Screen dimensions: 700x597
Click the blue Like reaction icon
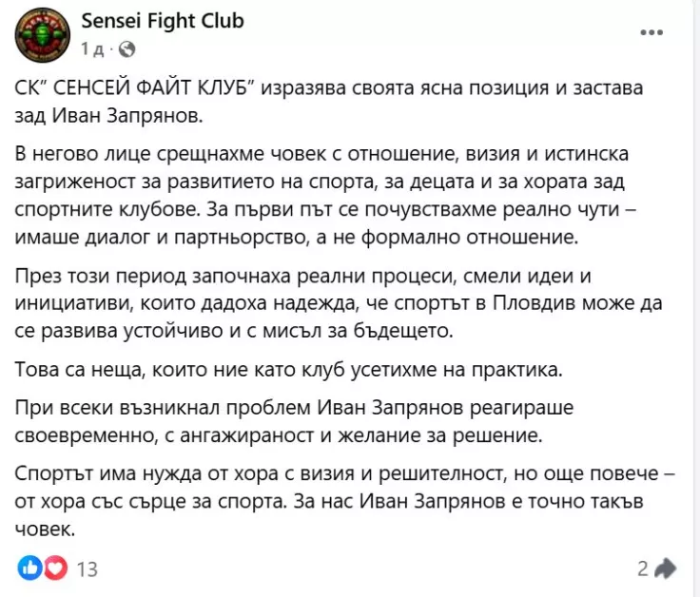tap(29, 568)
